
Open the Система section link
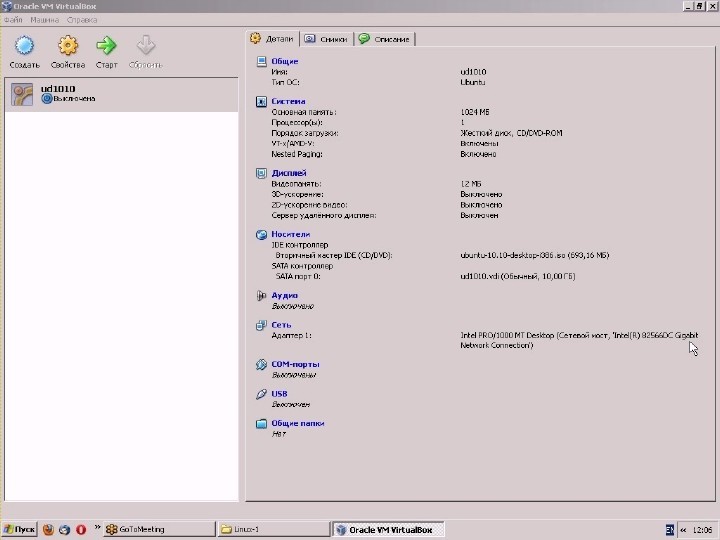(x=288, y=101)
